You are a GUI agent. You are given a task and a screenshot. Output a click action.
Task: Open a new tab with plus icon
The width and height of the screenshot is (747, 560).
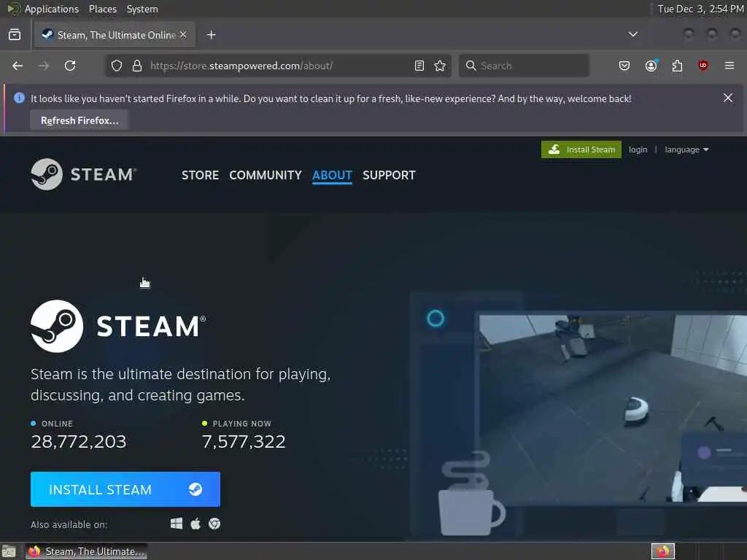click(212, 35)
